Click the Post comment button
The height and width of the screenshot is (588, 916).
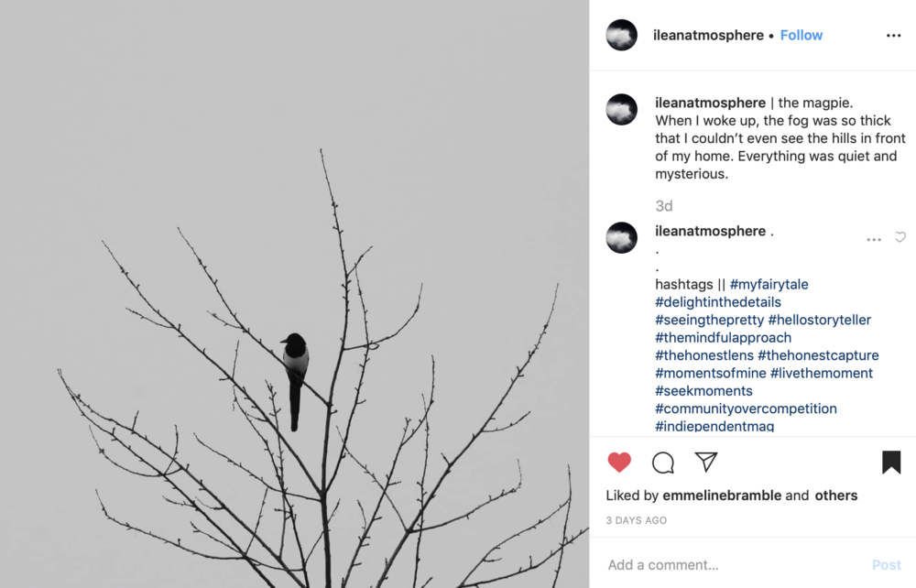pos(886,564)
